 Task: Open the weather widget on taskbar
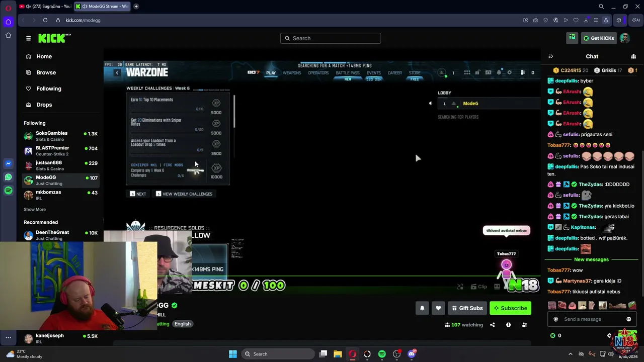click(25, 354)
